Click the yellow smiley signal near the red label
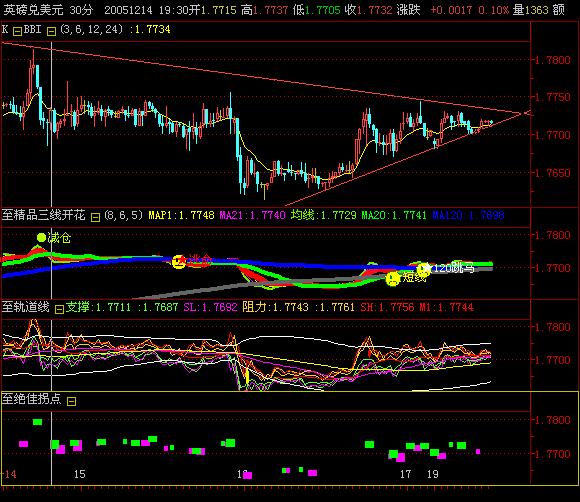The width and height of the screenshot is (580, 502). (x=179, y=262)
